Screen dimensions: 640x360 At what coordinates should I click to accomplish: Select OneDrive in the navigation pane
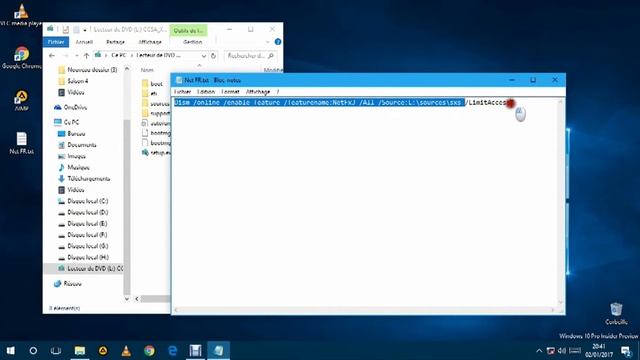[x=71, y=107]
